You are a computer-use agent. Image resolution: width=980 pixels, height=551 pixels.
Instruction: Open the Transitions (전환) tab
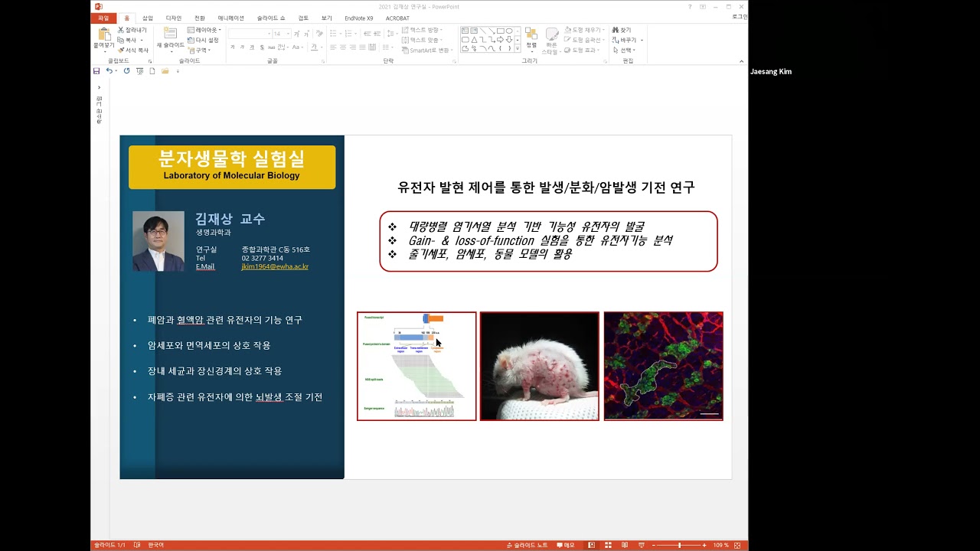point(200,18)
